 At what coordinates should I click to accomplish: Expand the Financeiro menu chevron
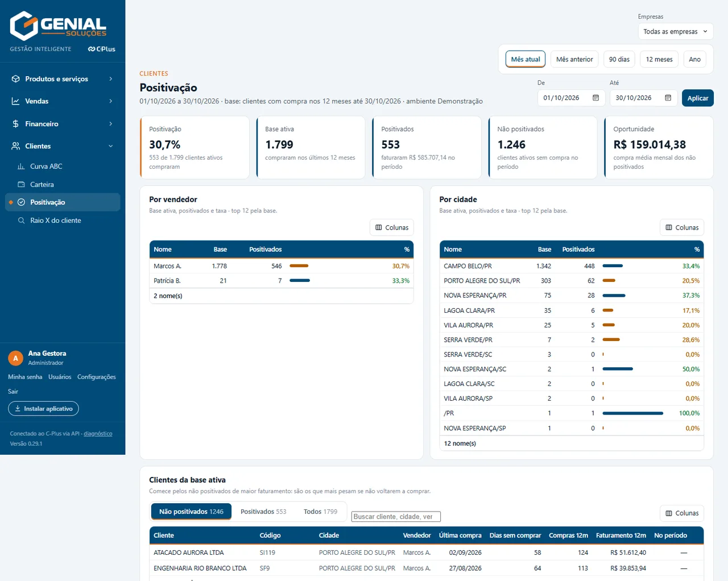pos(111,124)
